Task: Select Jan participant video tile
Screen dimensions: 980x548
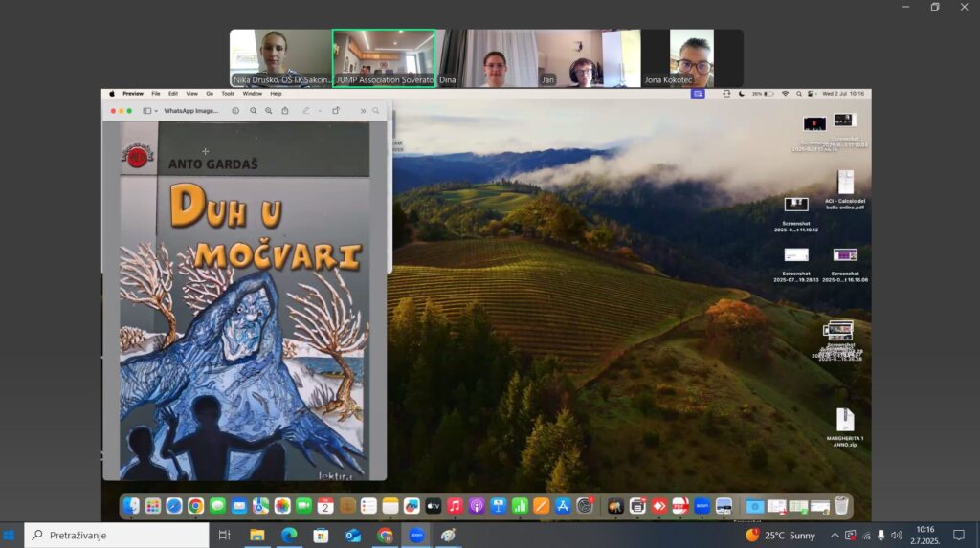Action: 590,58
